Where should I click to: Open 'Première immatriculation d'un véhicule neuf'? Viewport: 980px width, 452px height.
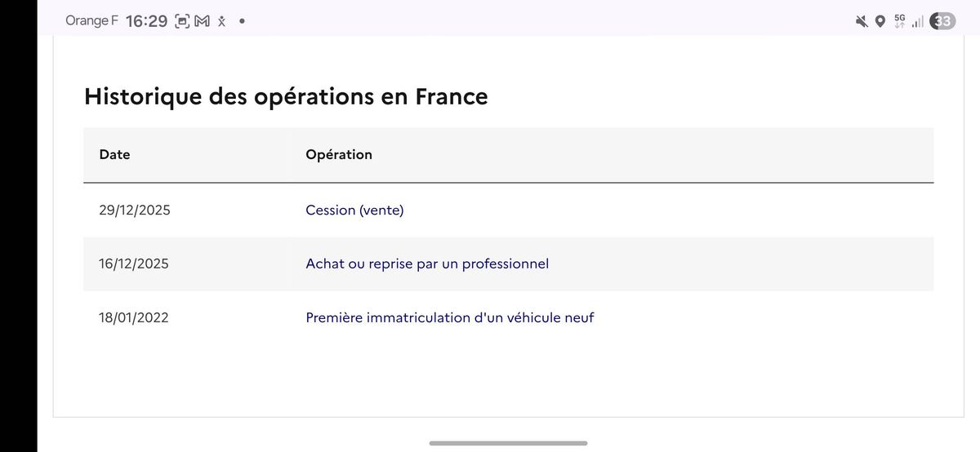[x=449, y=317]
